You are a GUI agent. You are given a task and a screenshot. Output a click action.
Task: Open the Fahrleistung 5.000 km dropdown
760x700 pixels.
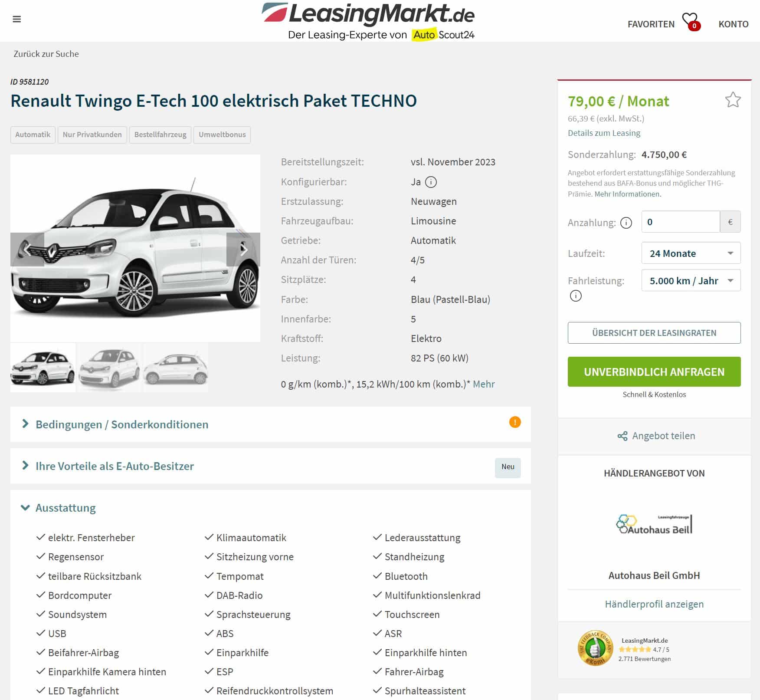691,280
